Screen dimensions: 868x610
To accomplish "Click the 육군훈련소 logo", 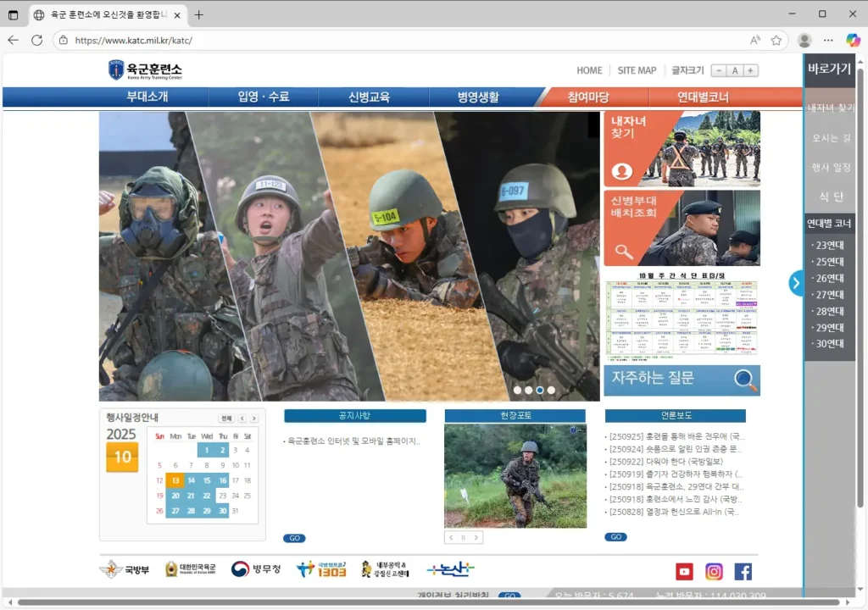I will pos(145,70).
